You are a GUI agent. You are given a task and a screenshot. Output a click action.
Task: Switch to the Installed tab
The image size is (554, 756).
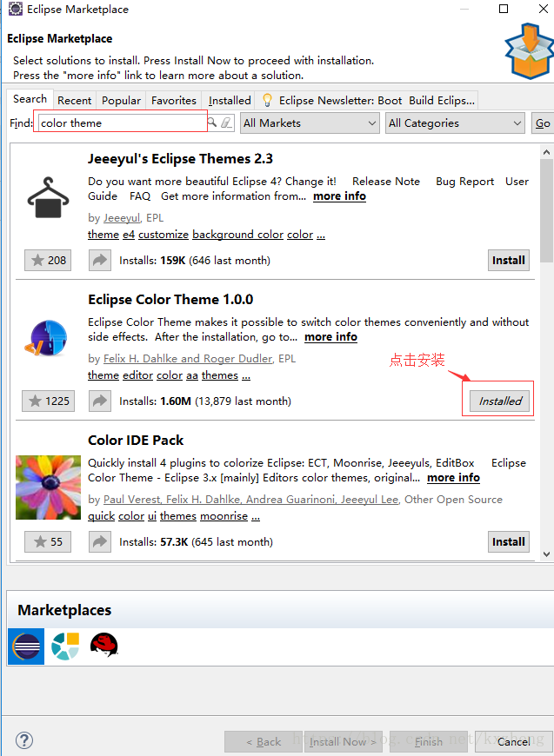click(230, 100)
